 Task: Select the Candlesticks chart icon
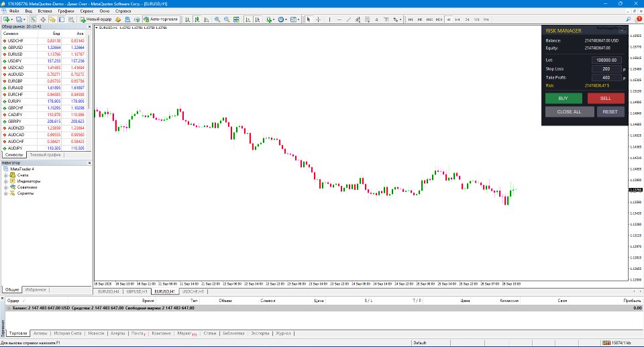tap(197, 19)
